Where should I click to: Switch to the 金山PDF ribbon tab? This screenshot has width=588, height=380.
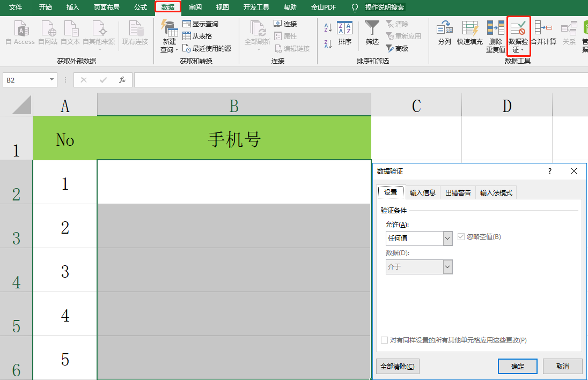coord(324,7)
